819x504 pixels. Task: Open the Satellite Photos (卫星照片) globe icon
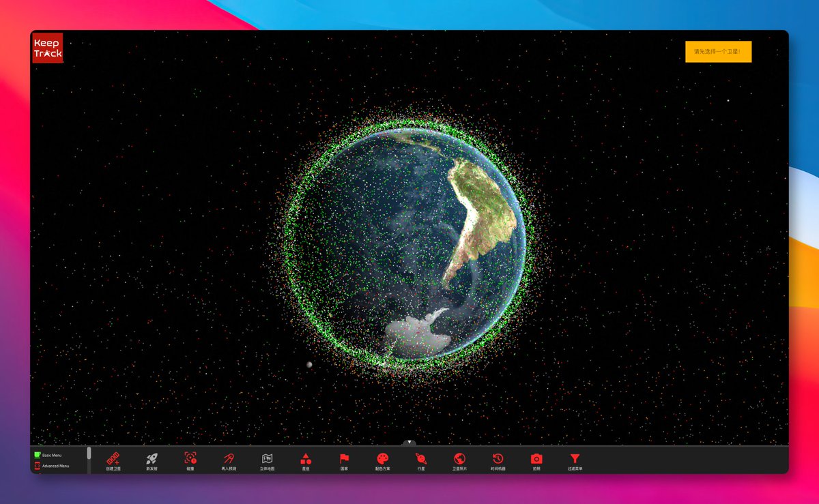[x=459, y=461]
